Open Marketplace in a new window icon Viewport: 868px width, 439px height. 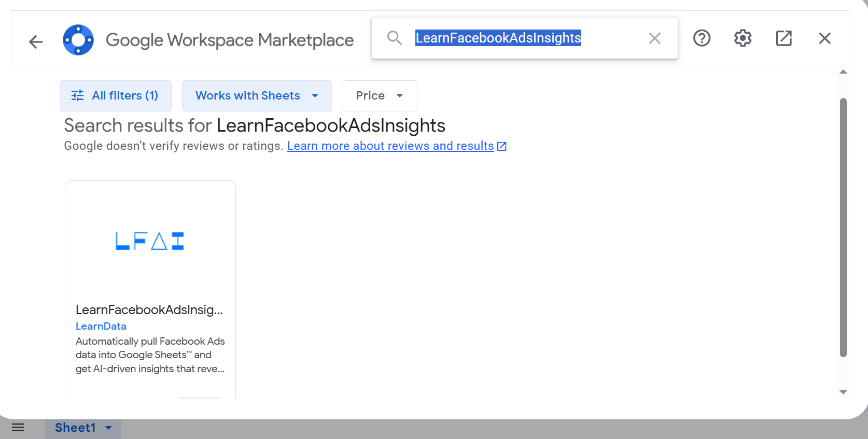click(x=783, y=38)
